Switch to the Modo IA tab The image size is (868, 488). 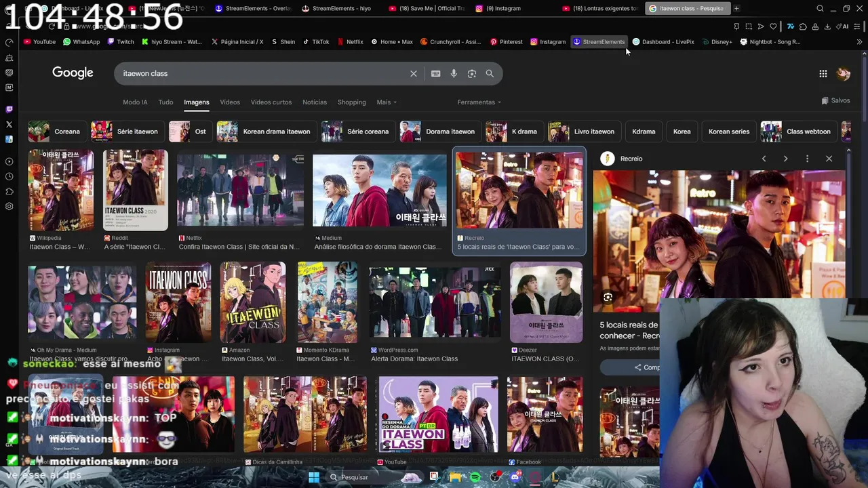click(x=135, y=102)
